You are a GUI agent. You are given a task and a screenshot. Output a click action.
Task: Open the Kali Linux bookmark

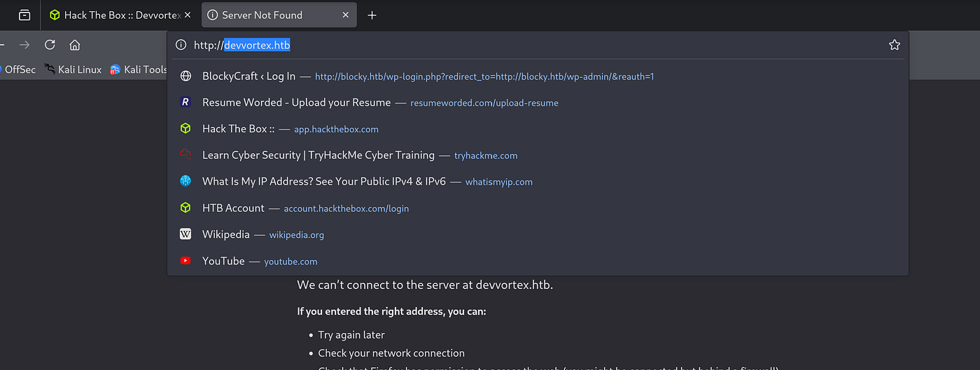73,69
